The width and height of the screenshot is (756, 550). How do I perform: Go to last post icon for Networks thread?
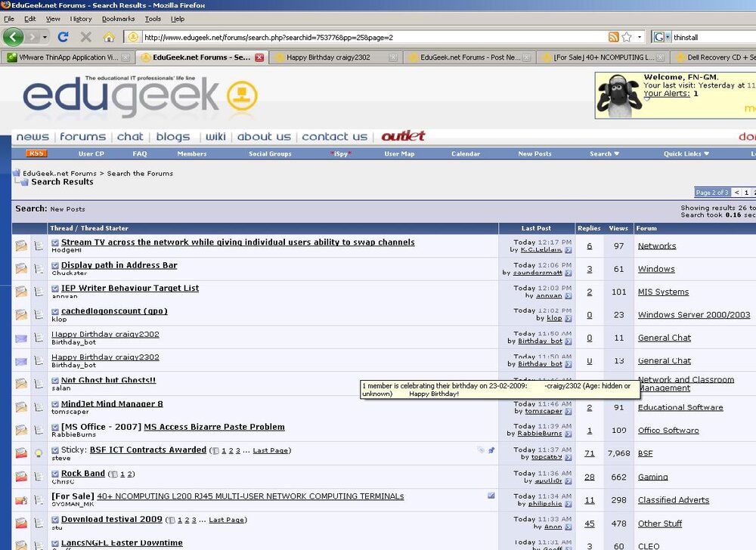568,250
